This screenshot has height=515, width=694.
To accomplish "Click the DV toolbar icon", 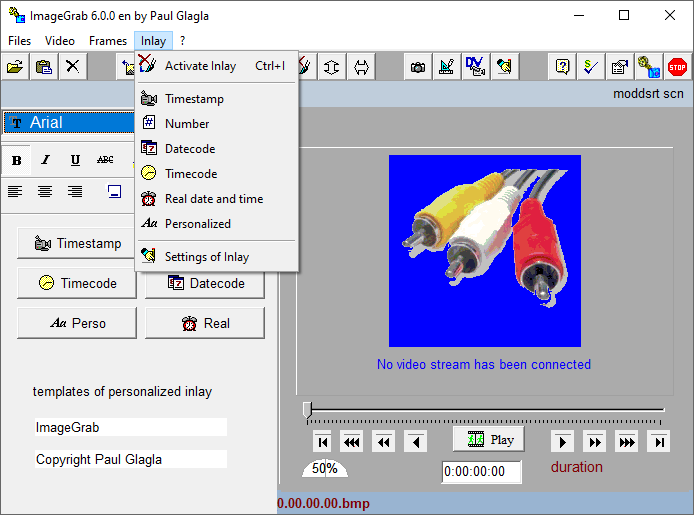I will (475, 67).
